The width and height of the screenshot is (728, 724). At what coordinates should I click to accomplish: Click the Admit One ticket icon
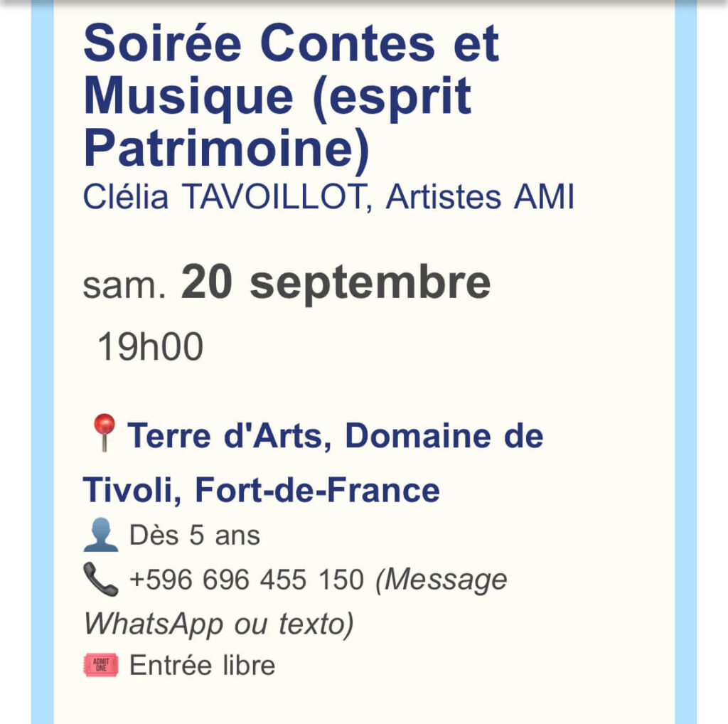point(100,666)
